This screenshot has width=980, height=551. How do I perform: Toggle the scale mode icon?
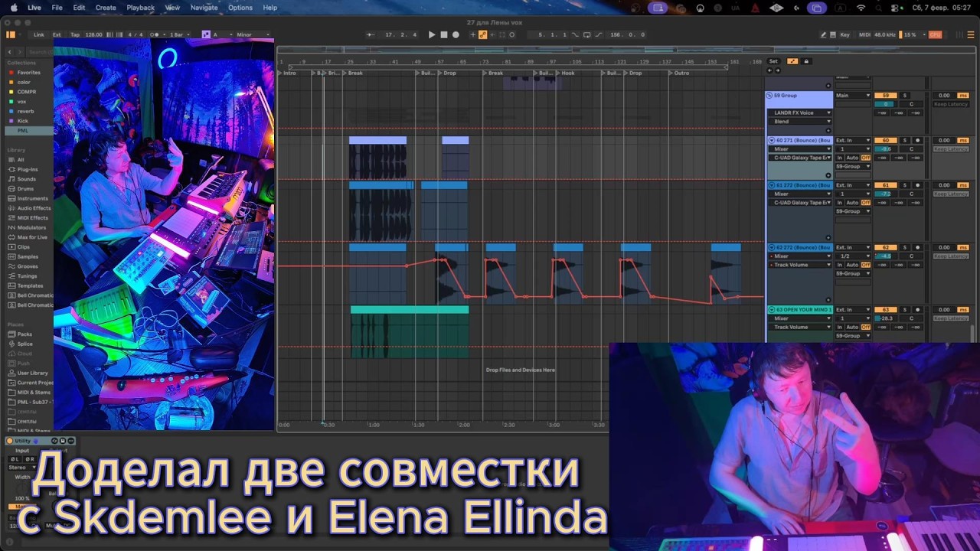[x=205, y=34]
